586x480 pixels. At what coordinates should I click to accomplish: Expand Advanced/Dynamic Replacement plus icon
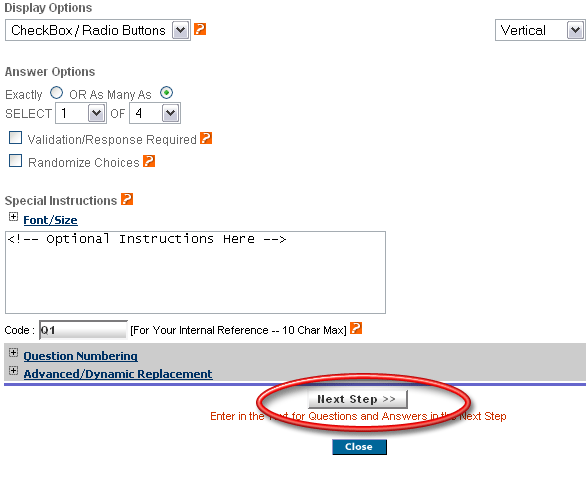click(x=13, y=370)
